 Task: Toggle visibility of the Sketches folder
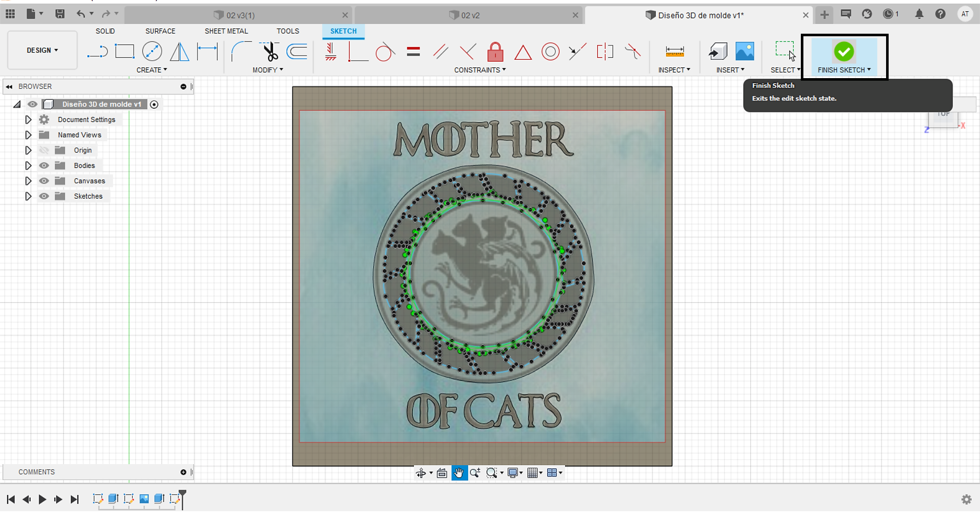point(44,196)
